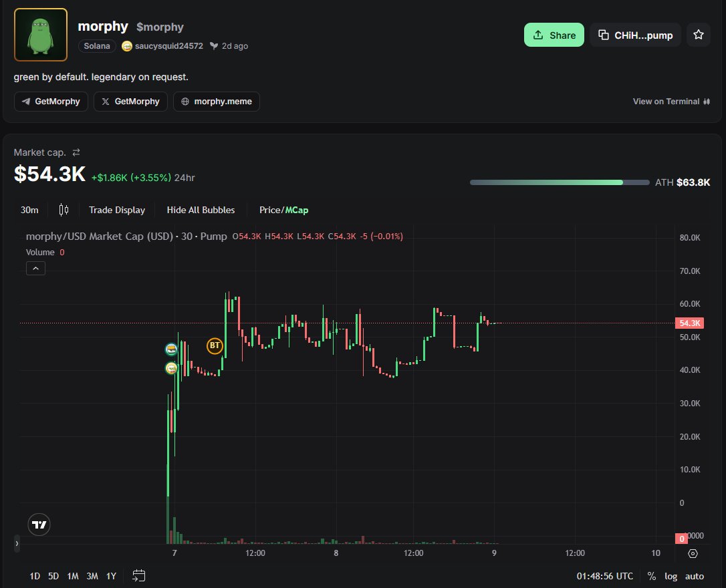Click the 2d ago creation time
This screenshot has height=588, width=726.
[x=235, y=46]
